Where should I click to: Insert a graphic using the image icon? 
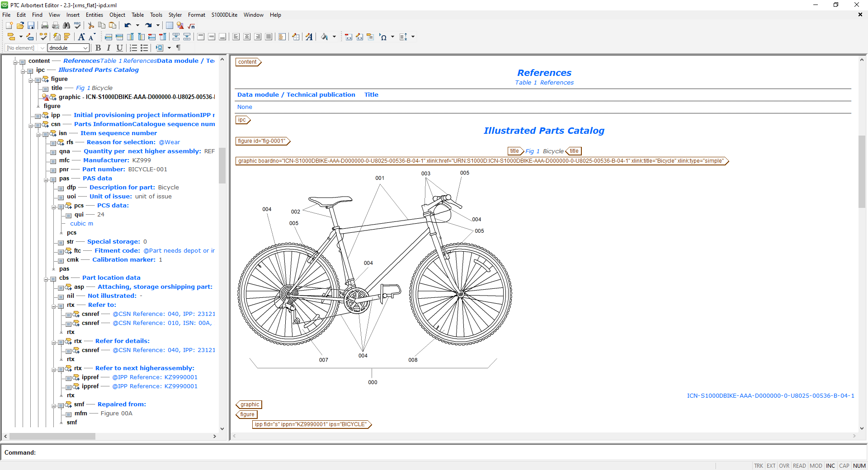coord(180,26)
